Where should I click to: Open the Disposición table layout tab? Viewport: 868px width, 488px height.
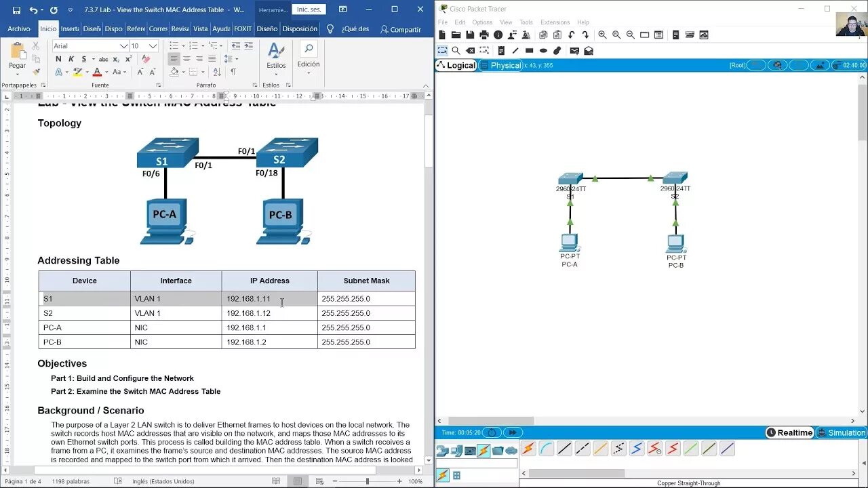300,29
